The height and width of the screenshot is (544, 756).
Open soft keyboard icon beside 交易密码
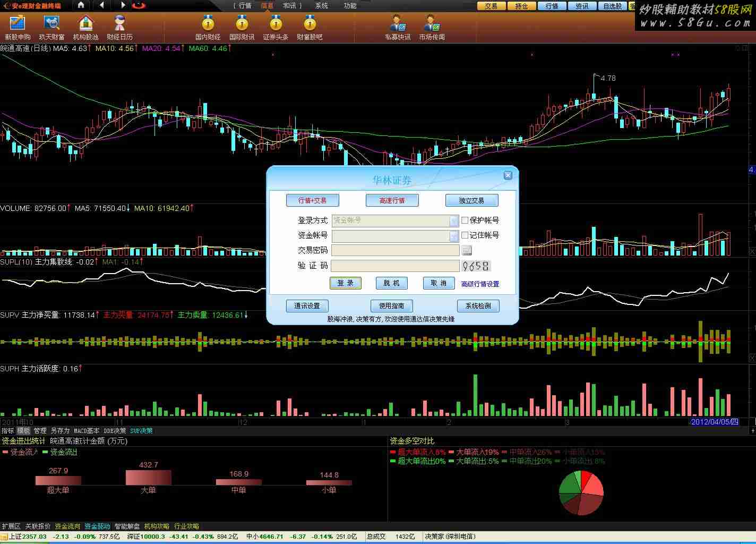(467, 250)
